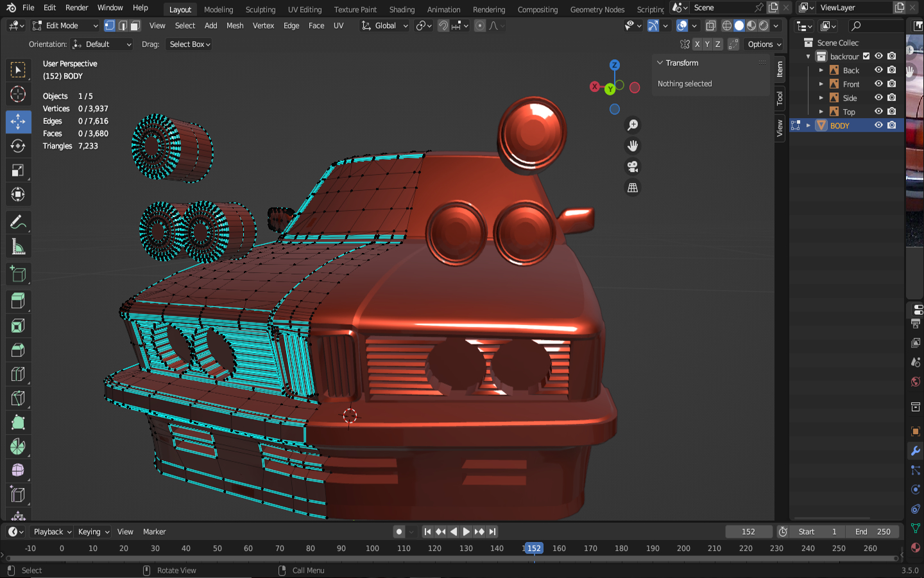924x578 pixels.
Task: Open the Select Box drag dropdown
Action: point(189,44)
